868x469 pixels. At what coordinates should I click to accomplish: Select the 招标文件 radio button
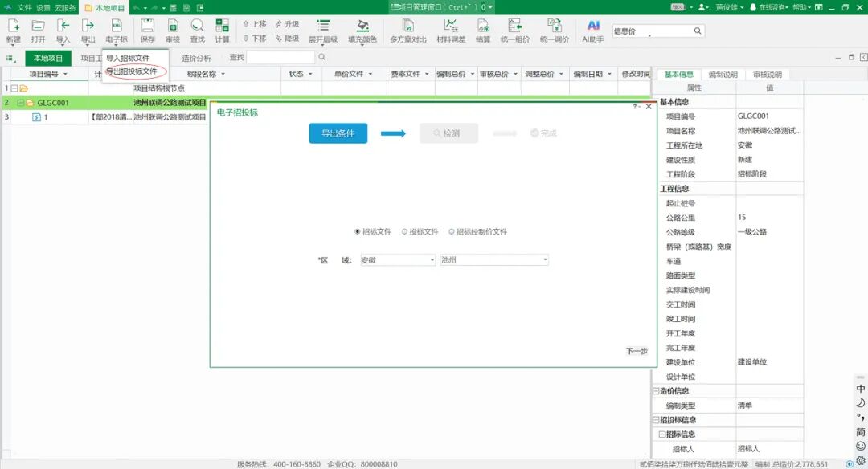(358, 231)
